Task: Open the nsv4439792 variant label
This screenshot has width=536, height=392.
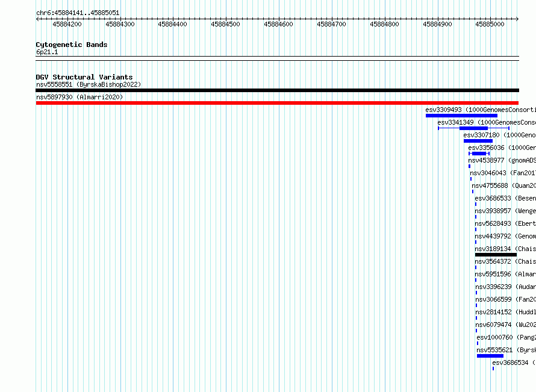Action: [505, 236]
